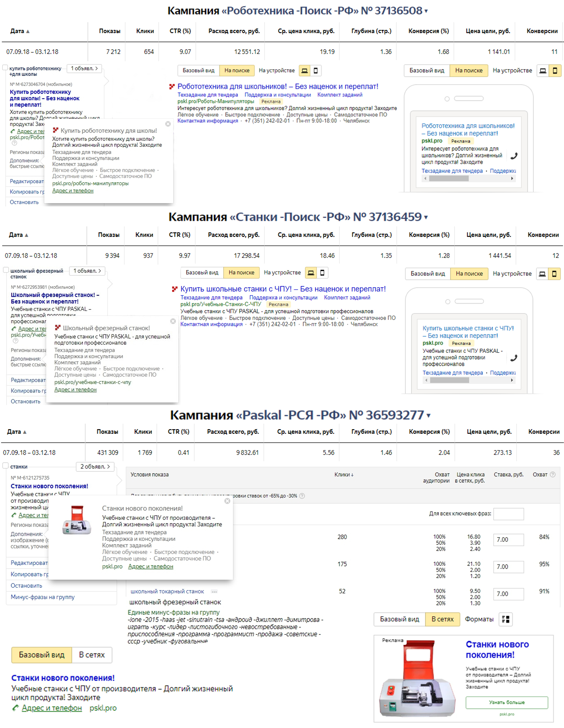Image resolution: width=564 pixels, height=728 pixels.
Task: Expand '2 объявл.' in the станки group
Action: [95, 467]
